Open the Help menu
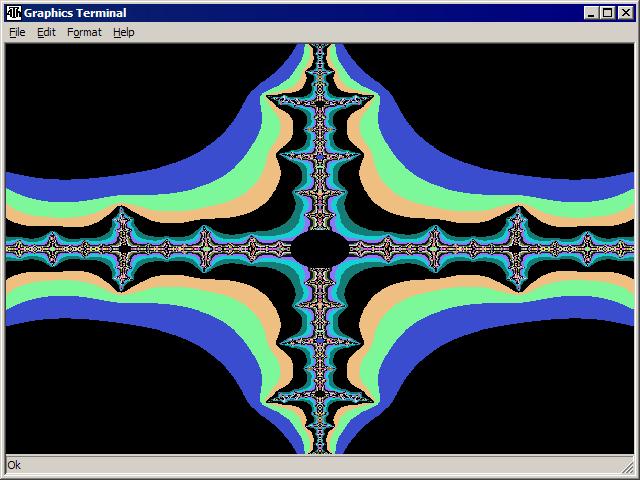This screenshot has width=640, height=480. (x=123, y=32)
